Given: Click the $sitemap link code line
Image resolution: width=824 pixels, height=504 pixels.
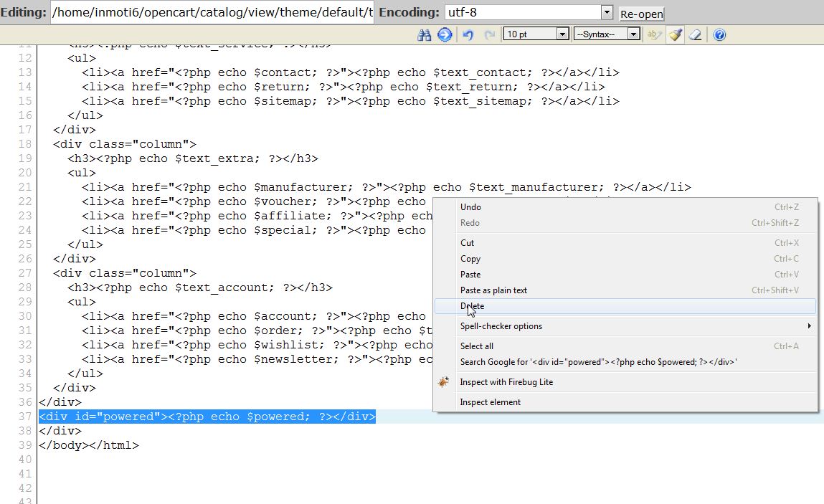Looking at the screenshot, I should [x=351, y=101].
